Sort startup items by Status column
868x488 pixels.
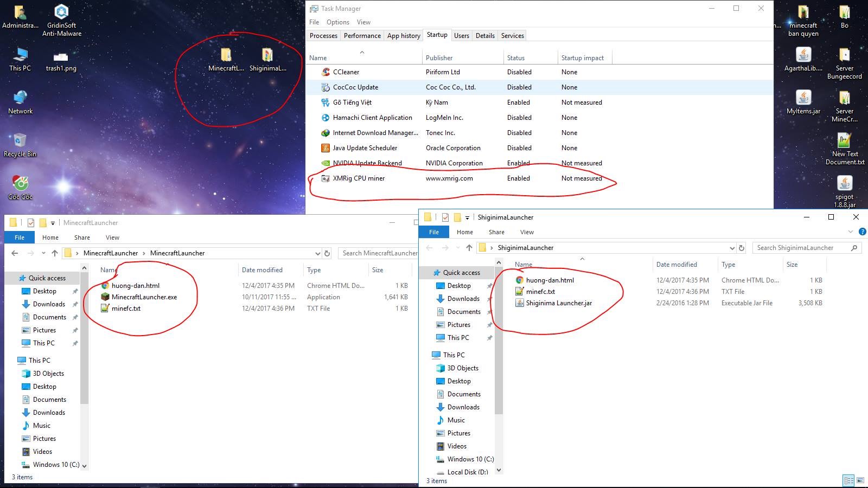[x=531, y=58]
